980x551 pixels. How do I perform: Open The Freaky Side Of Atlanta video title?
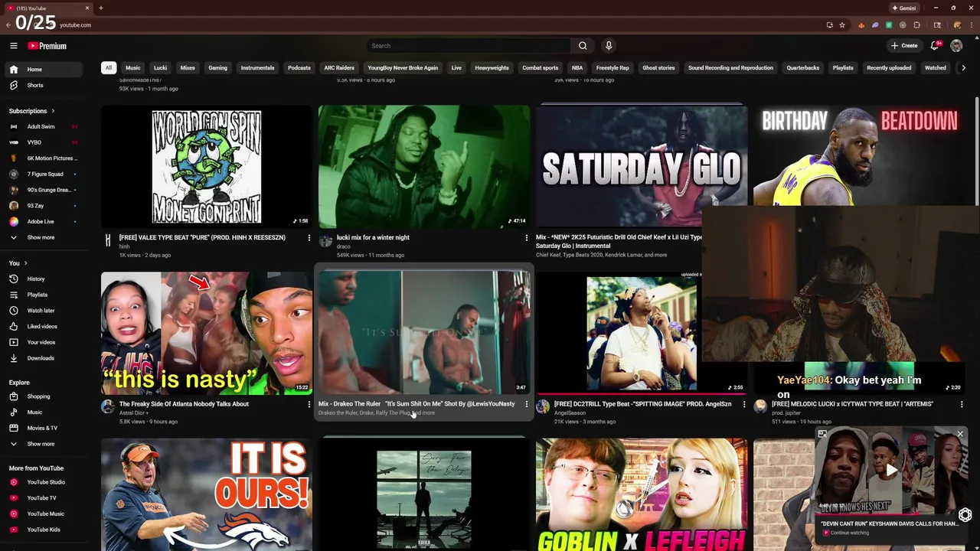pos(184,404)
